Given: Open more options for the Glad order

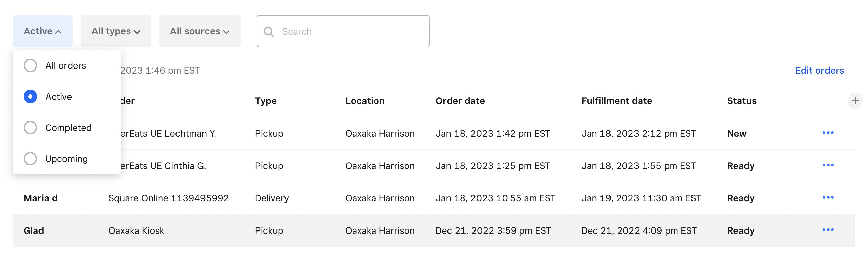Looking at the screenshot, I should click(x=828, y=230).
